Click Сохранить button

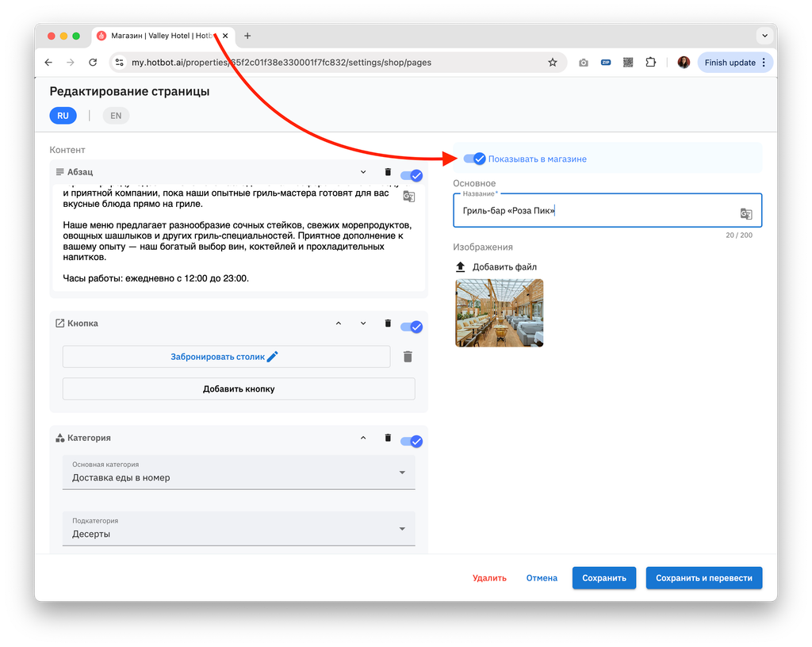pos(603,578)
